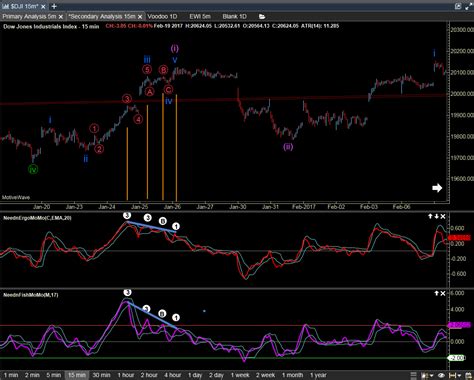This screenshot has height=380, width=474.
Task: Jump to latest bar with white arrow
Action: (437, 188)
